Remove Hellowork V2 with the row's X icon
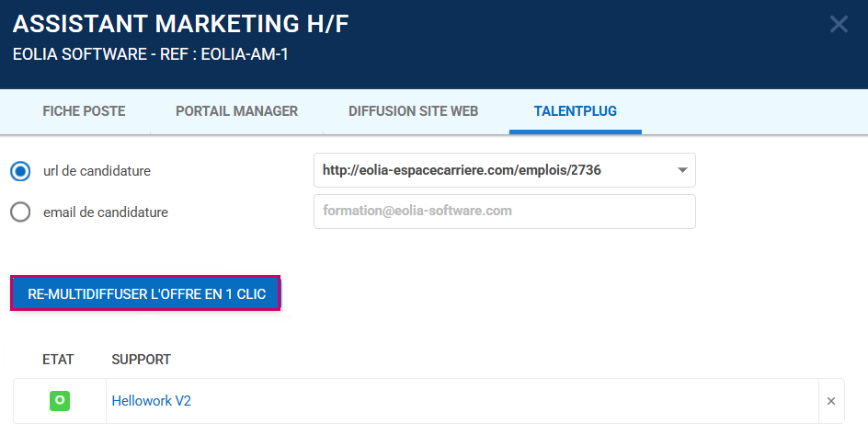868x447 pixels. point(831,401)
